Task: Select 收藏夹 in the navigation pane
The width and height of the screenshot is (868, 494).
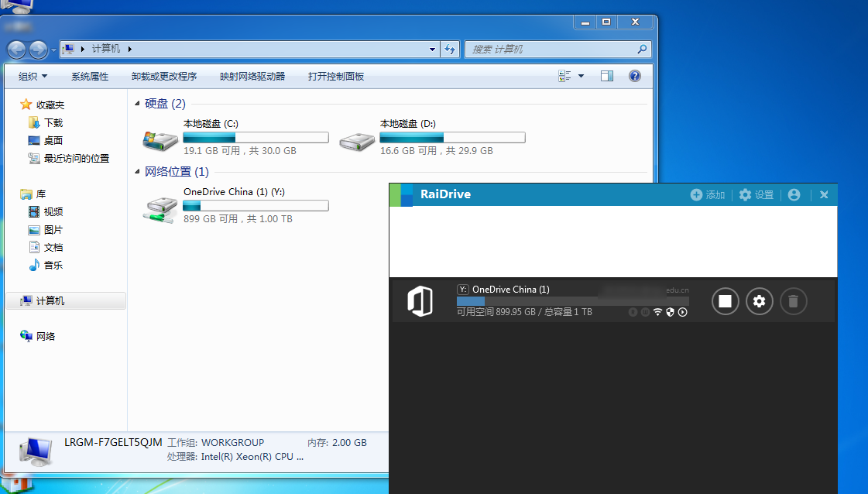Action: [50, 105]
